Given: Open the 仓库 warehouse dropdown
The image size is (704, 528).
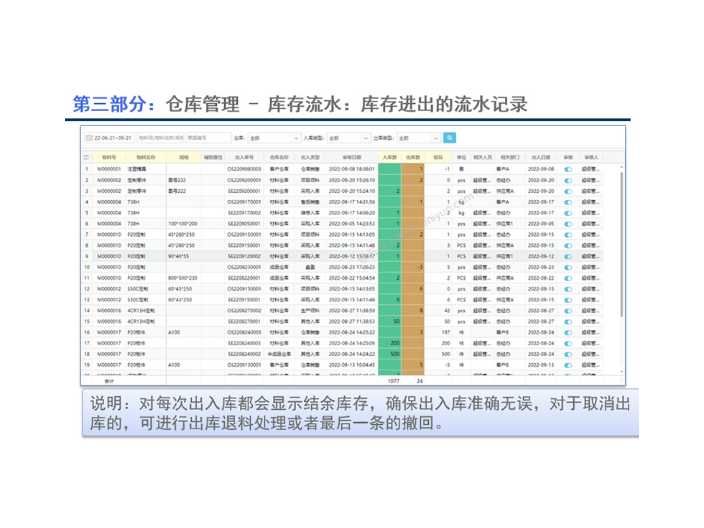Looking at the screenshot, I should pyautogui.click(x=274, y=138).
